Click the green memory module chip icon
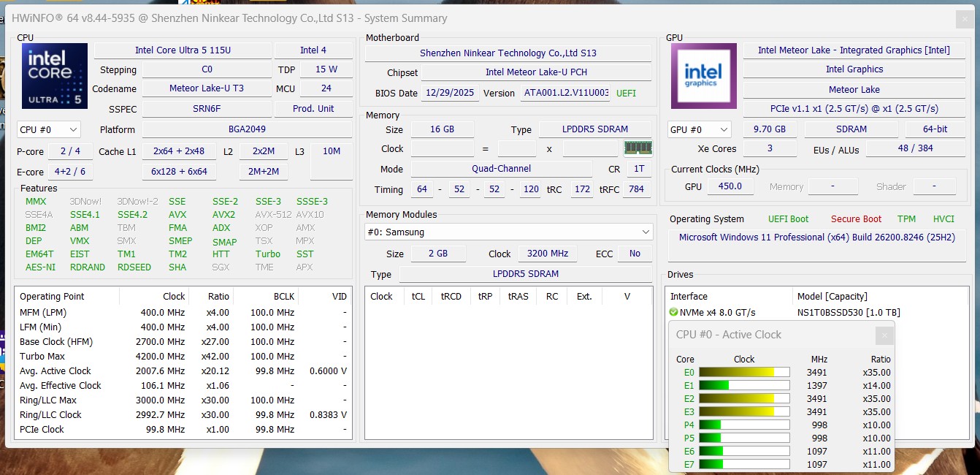This screenshot has width=980, height=475. coord(638,148)
